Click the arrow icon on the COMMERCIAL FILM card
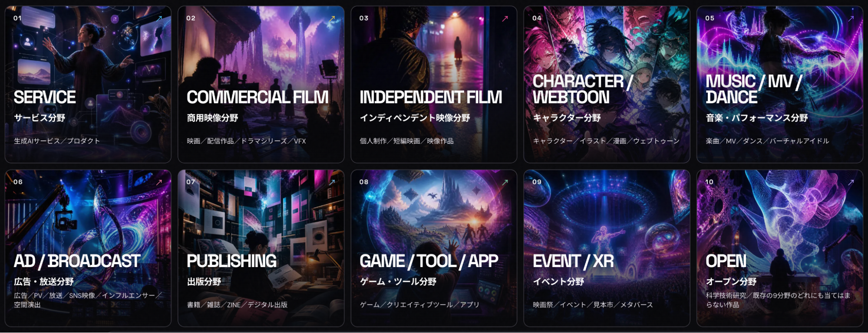The height and width of the screenshot is (333, 868). (x=332, y=18)
